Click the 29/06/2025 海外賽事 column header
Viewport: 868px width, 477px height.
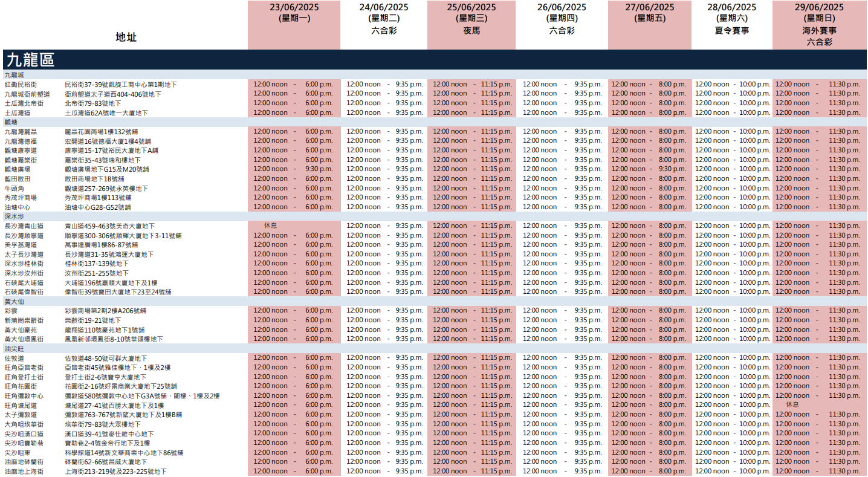pyautogui.click(x=819, y=24)
